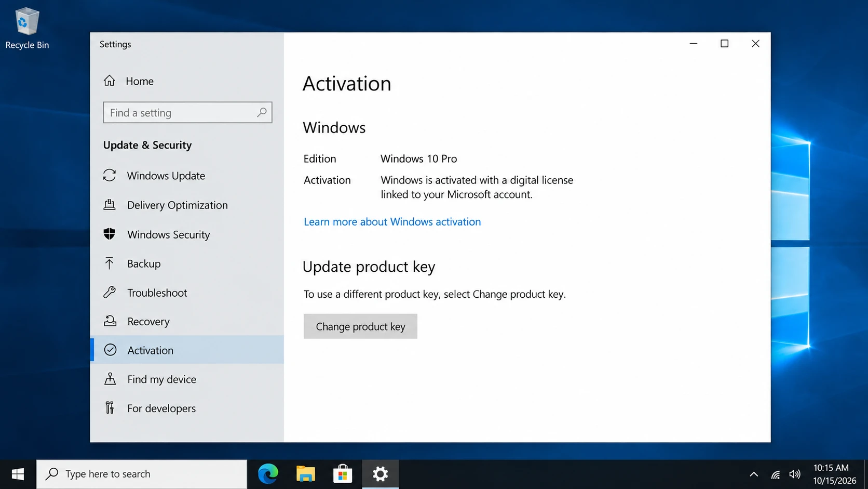Click the Recovery icon in the sidebar

(110, 321)
